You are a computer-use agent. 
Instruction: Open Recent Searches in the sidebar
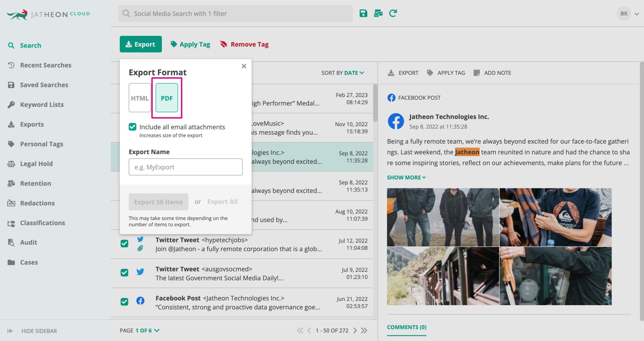coord(39,65)
